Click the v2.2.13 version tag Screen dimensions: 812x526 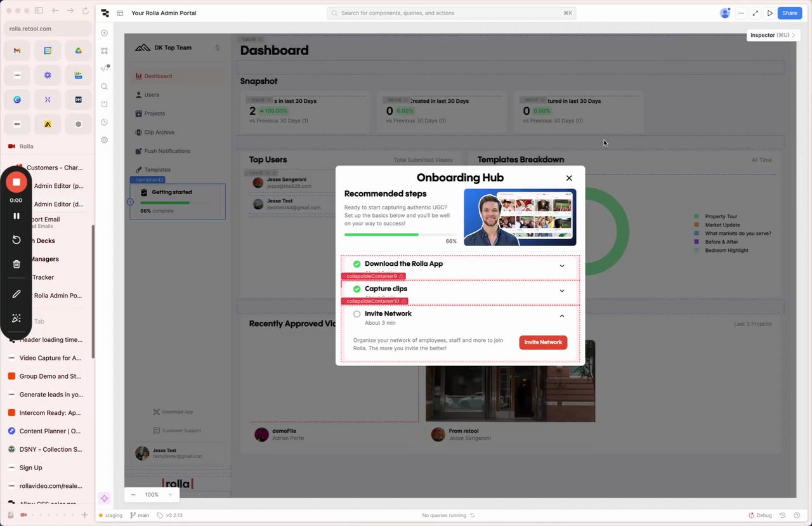coord(169,515)
